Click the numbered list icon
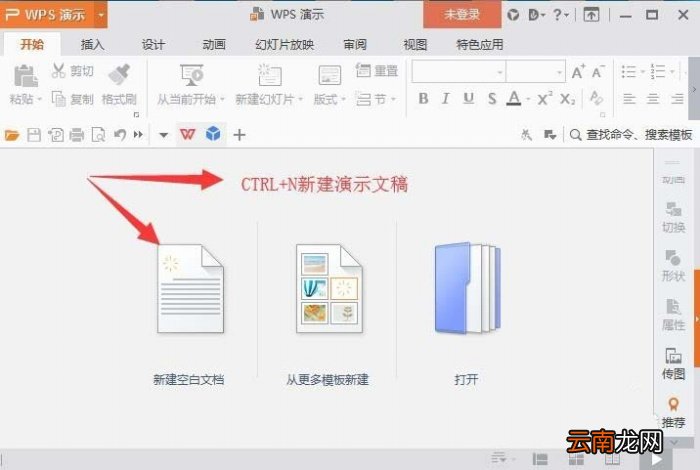Image resolution: width=700 pixels, height=470 pixels. coord(658,71)
